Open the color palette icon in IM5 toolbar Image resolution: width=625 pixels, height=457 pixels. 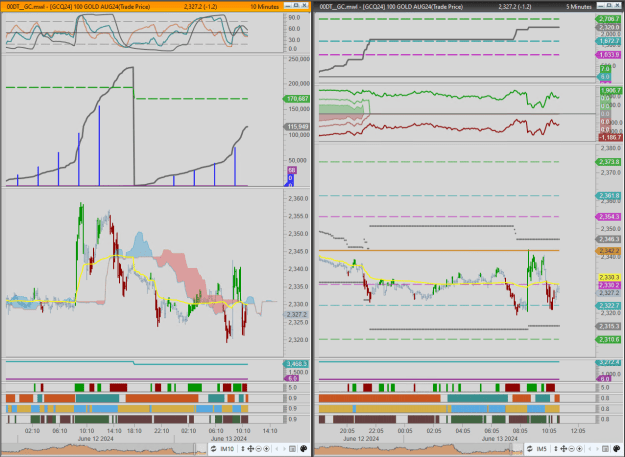tap(616, 449)
